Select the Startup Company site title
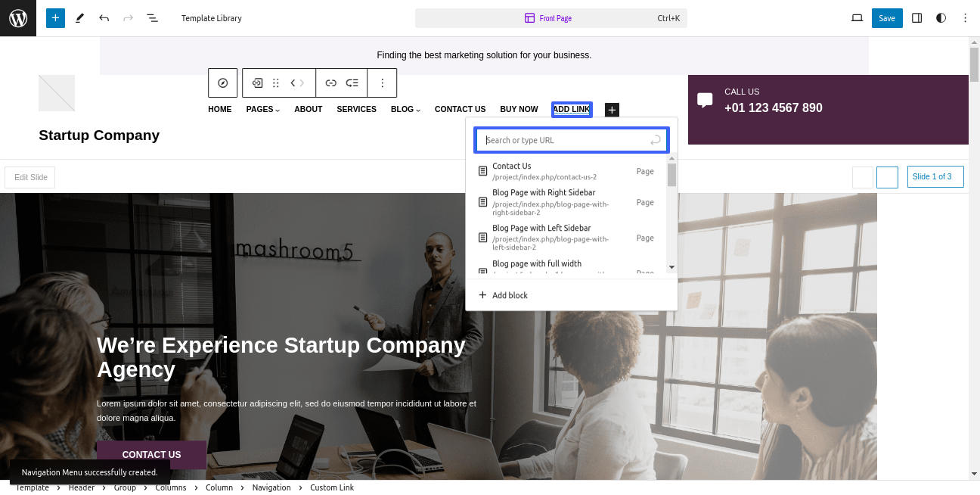The image size is (980, 495). click(x=99, y=135)
